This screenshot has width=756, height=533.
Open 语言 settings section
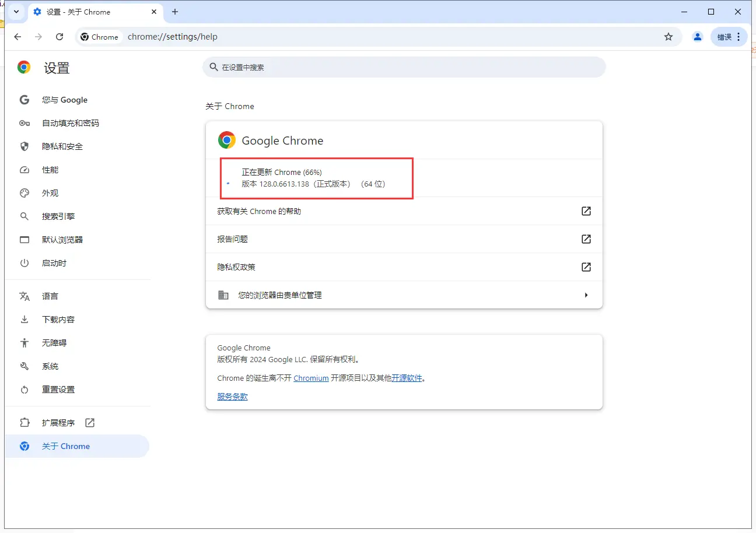click(77, 296)
